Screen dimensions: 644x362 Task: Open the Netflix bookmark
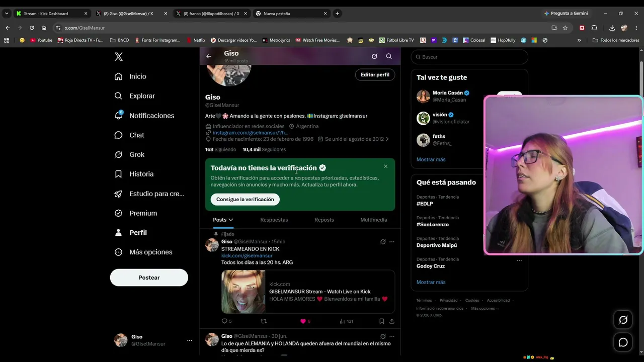(196, 40)
